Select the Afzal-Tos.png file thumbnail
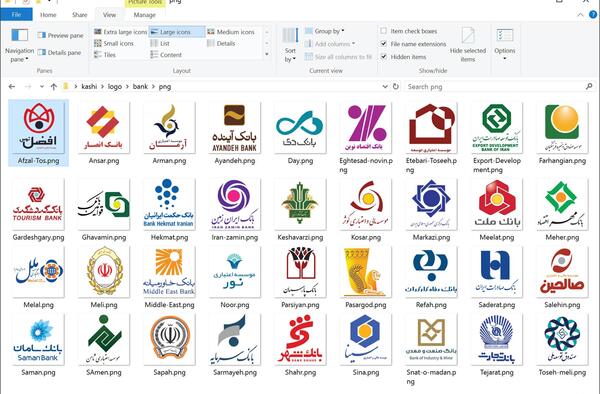 coord(38,127)
